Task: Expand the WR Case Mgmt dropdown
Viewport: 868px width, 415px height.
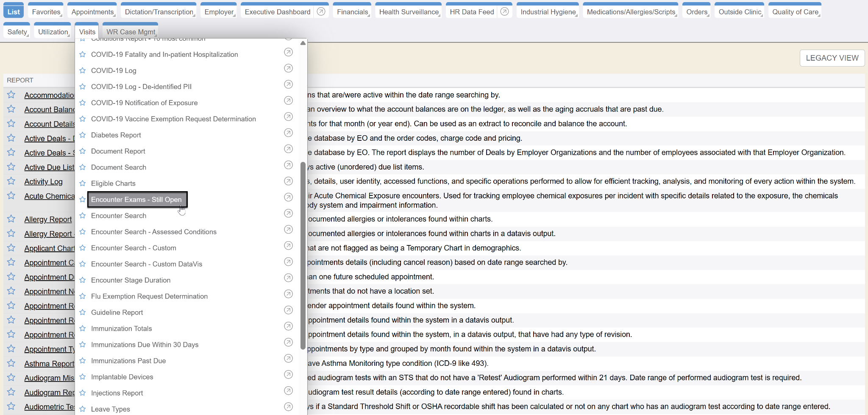Action: pos(131,32)
